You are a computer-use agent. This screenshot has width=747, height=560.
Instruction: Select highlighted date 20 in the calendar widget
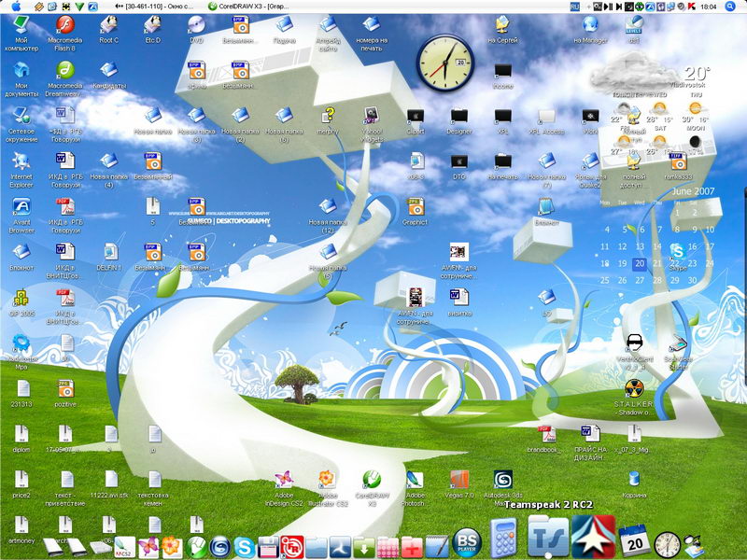point(640,263)
